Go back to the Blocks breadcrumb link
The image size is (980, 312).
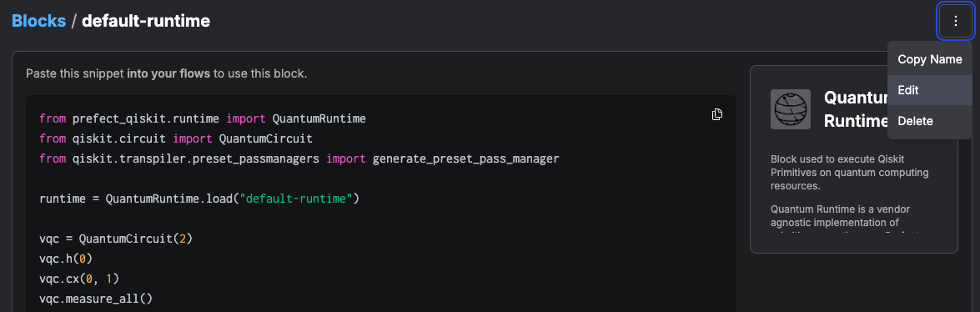[38, 21]
